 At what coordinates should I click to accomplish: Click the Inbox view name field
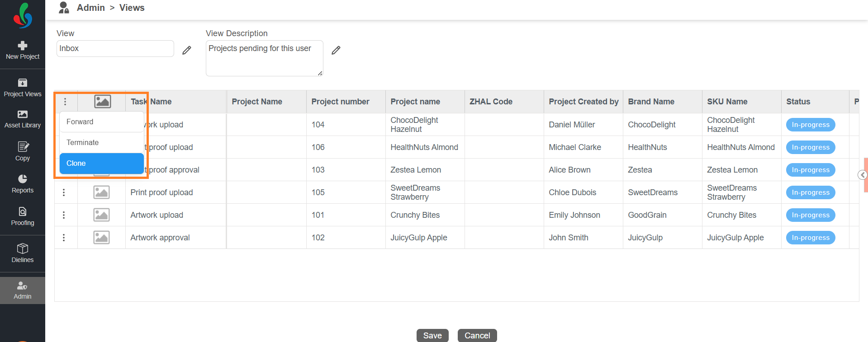[115, 48]
